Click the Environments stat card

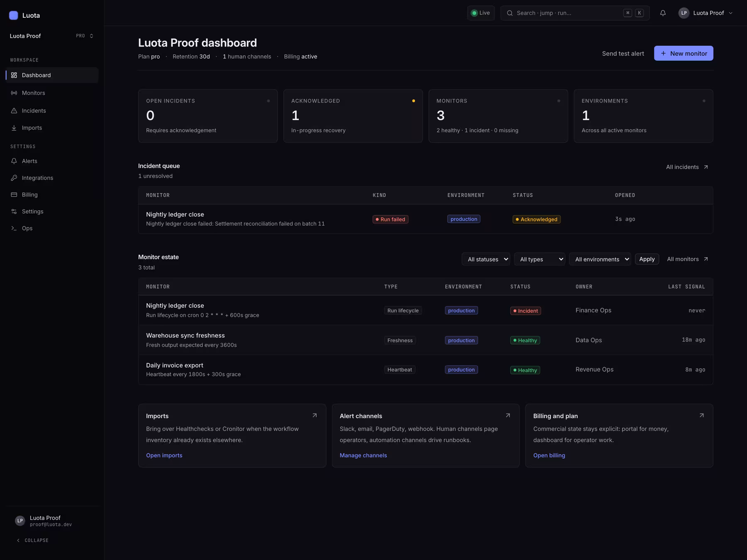[643, 116]
